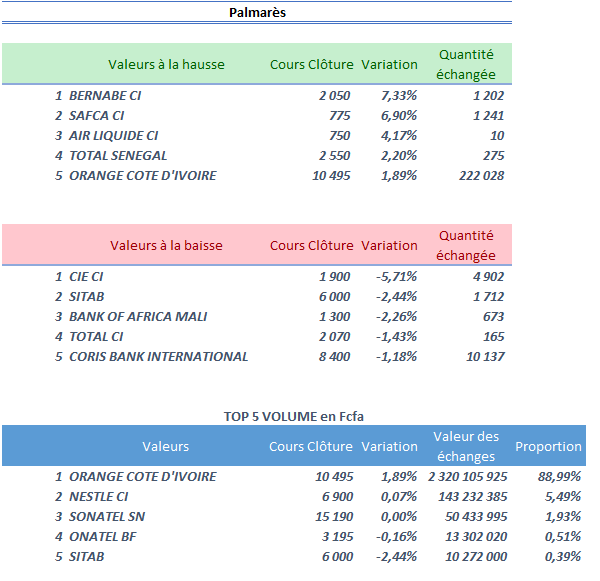Click the Proportion column header
This screenshot has height=581, width=600.
(548, 446)
